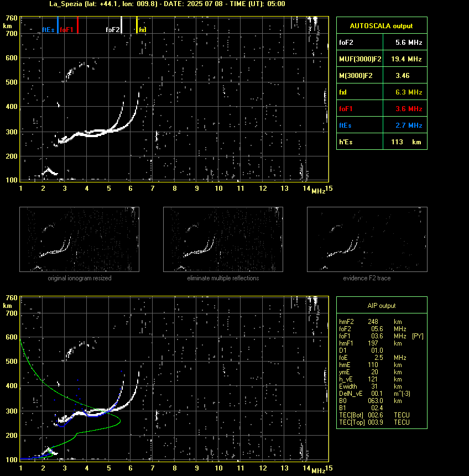469x476 pixels.
Task: Click the DelN_vE 00.1 row
Action: 375,394
